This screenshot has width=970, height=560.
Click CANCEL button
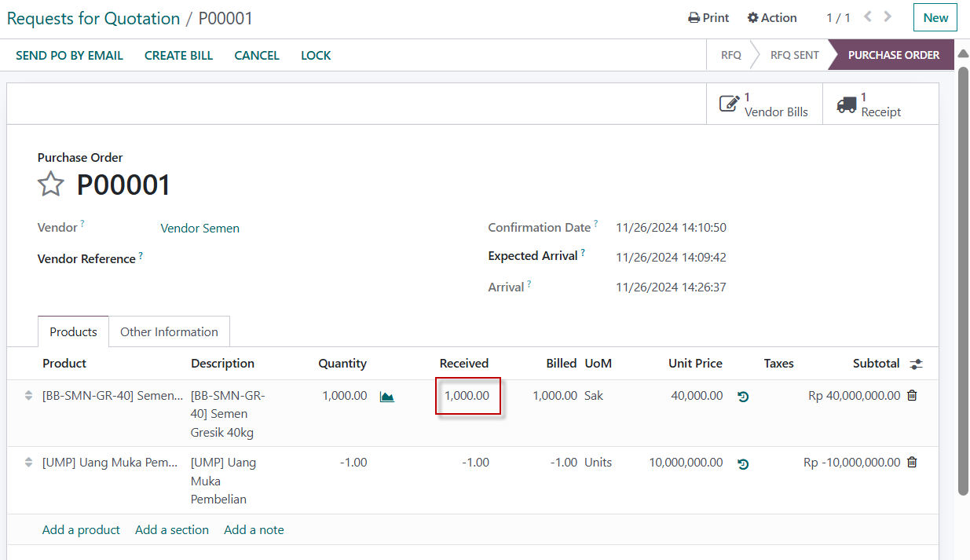click(257, 55)
